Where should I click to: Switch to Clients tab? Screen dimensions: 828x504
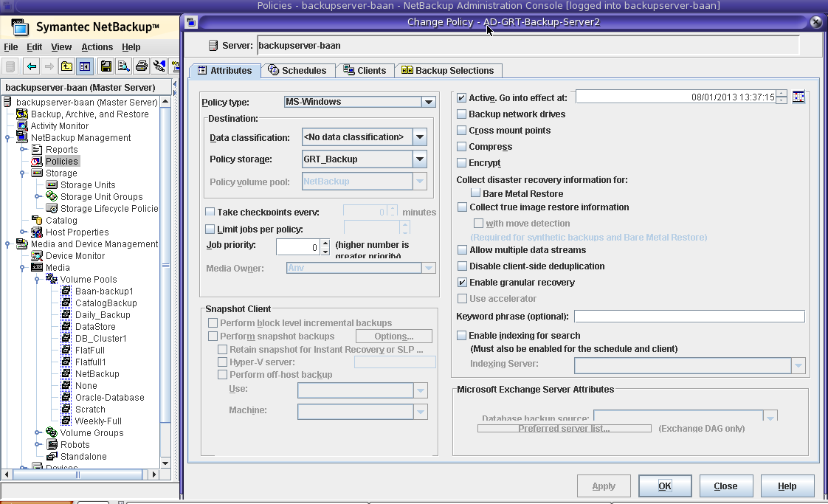pos(365,70)
